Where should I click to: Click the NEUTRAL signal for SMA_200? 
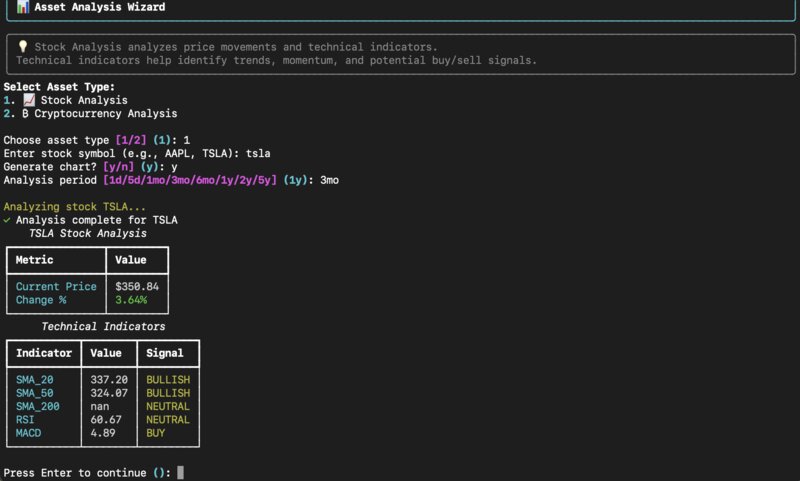click(x=168, y=406)
